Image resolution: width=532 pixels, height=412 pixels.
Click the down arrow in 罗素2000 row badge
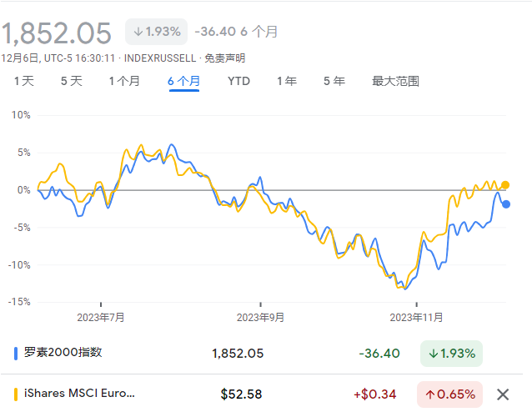434,354
